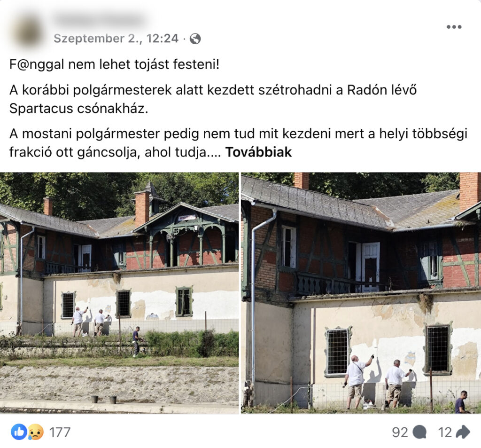Click the paragraph mentioning Spartacus csónakház
Image resolution: width=481 pixels, height=448 pixels.
213,99
